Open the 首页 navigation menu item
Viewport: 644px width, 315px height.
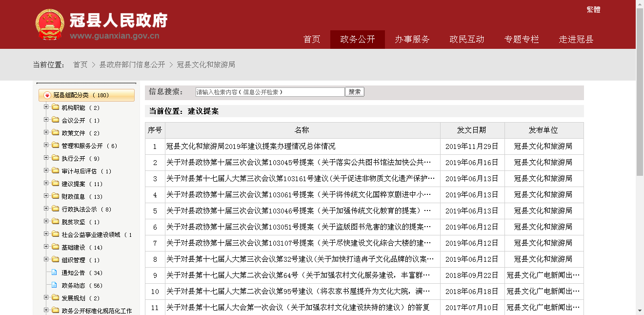tap(312, 40)
